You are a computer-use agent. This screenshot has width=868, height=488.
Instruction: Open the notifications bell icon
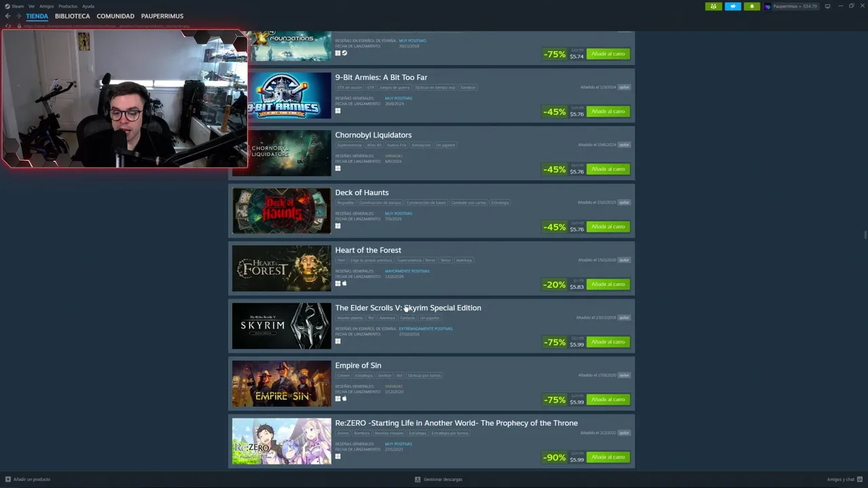pos(751,6)
